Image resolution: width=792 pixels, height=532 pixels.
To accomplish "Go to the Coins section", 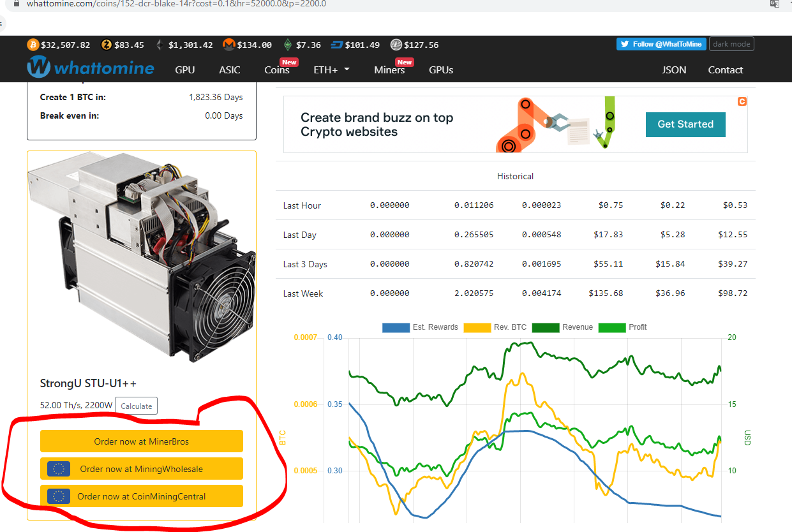I will pos(278,70).
